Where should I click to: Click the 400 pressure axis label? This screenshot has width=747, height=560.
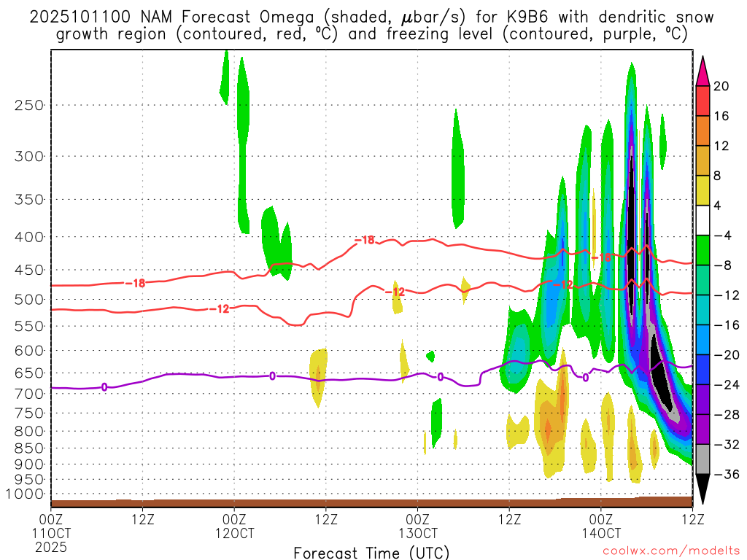tap(29, 237)
